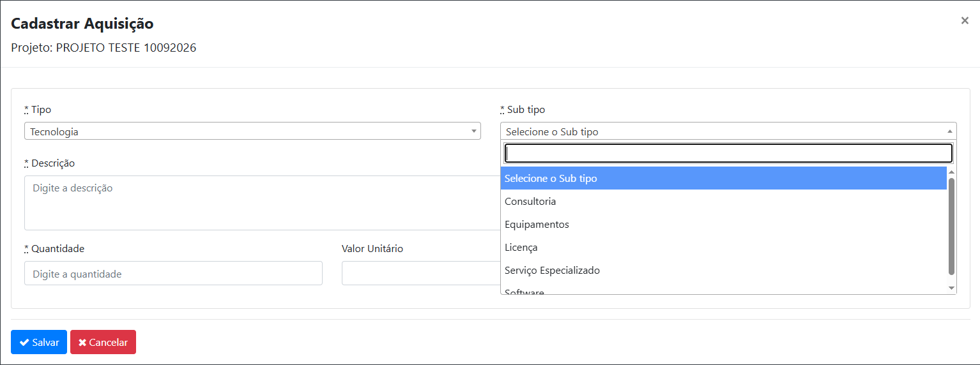Select Licença from the Sub tipo list
The width and height of the screenshot is (980, 365).
(x=723, y=248)
